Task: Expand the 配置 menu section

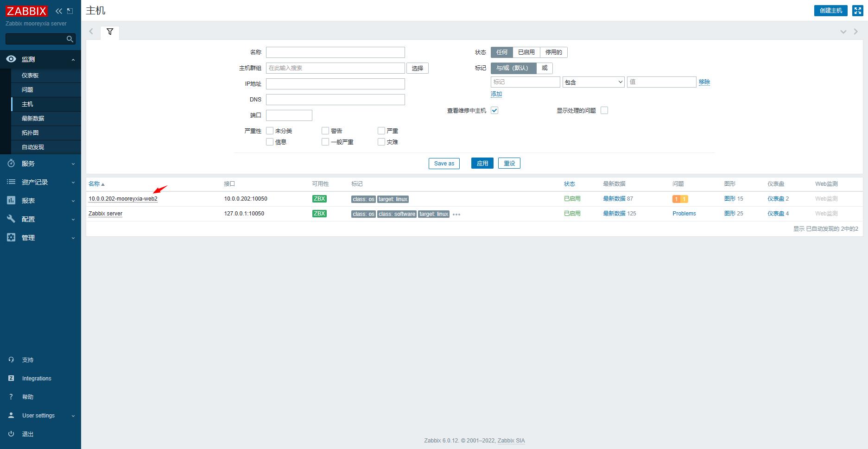Action: [x=73, y=219]
